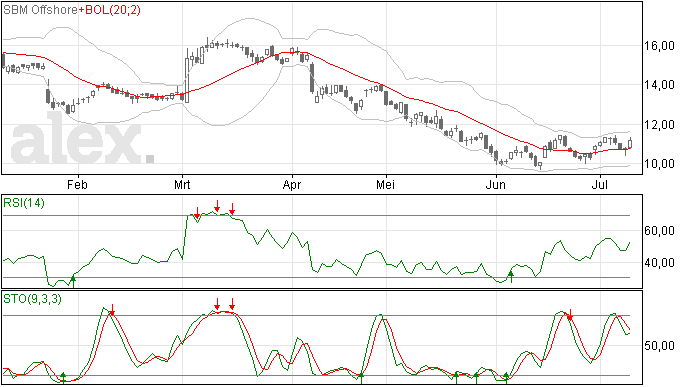
Task: Click the STO(9,3,3) indicator label
Action: (32, 299)
